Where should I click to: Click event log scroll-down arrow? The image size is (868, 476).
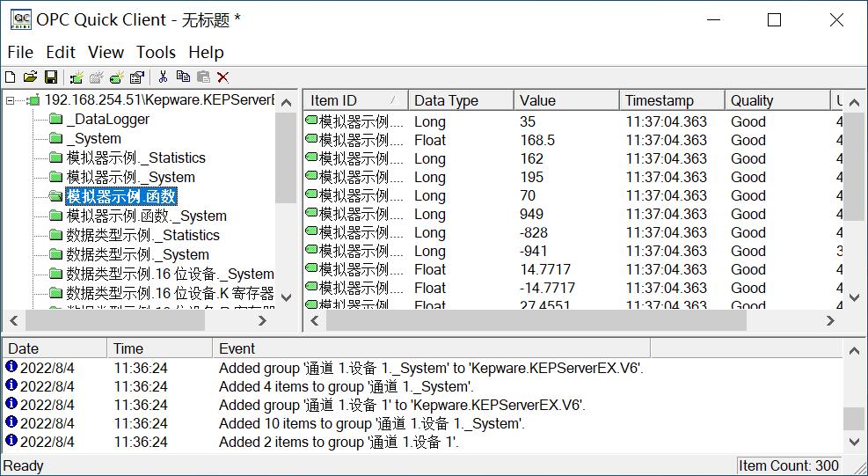pyautogui.click(x=854, y=442)
